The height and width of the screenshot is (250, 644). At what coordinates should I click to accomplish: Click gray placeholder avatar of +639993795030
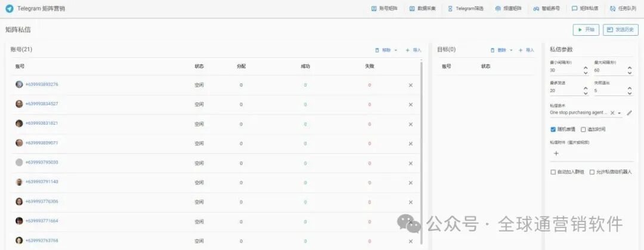(x=19, y=162)
